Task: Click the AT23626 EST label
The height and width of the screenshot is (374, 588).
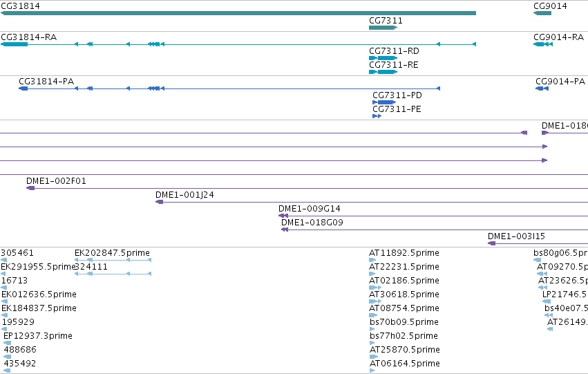Action: (x=563, y=281)
